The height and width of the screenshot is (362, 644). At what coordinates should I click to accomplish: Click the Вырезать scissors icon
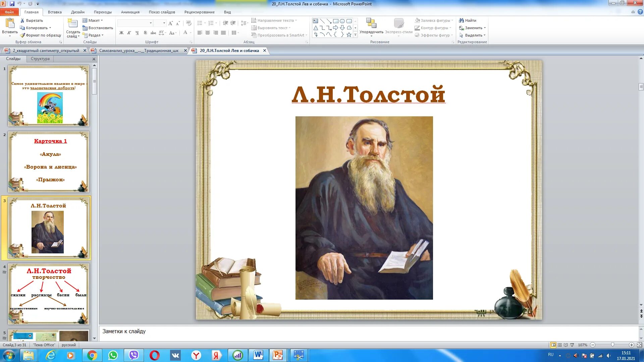22,20
